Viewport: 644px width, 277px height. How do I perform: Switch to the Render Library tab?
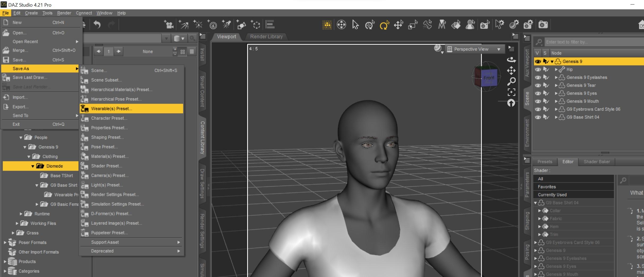point(266,37)
